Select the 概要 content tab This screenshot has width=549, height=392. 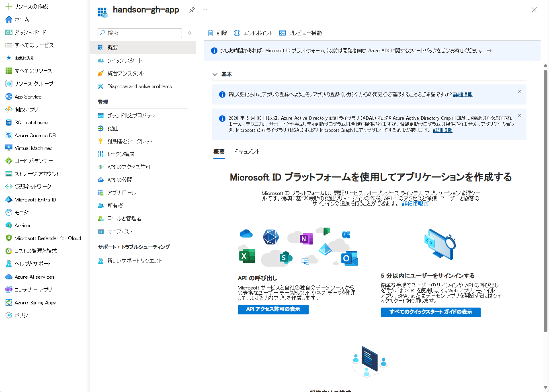219,152
